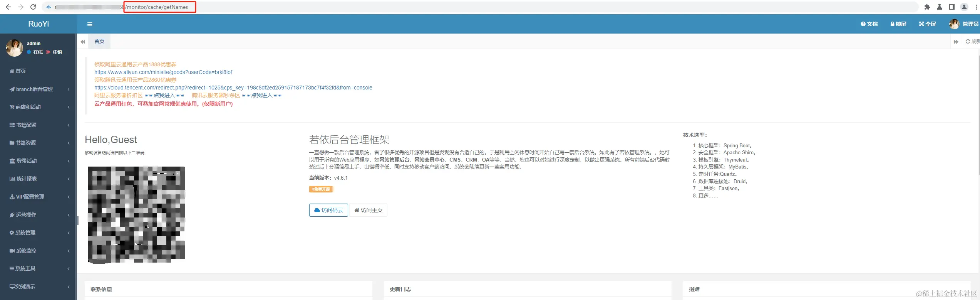Image resolution: width=980 pixels, height=300 pixels.
Task: Click the address bar URL field
Action: coord(481,7)
